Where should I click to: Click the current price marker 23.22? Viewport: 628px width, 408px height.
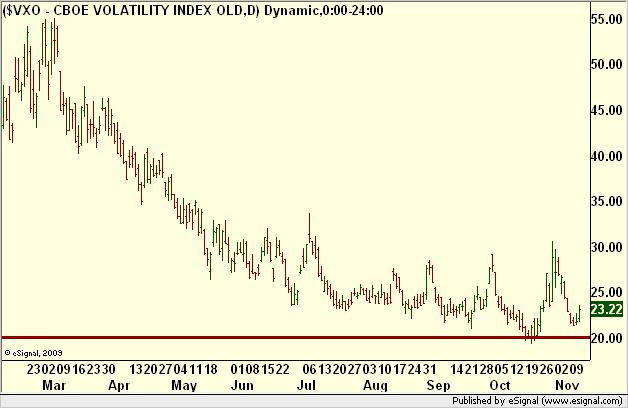(x=607, y=309)
